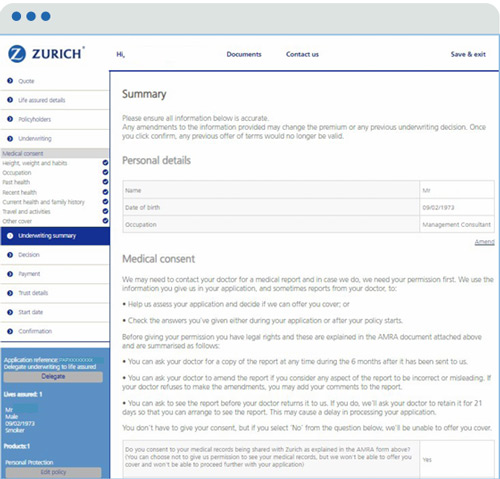
Task: Go to the Start date step
Action: click(x=55, y=312)
